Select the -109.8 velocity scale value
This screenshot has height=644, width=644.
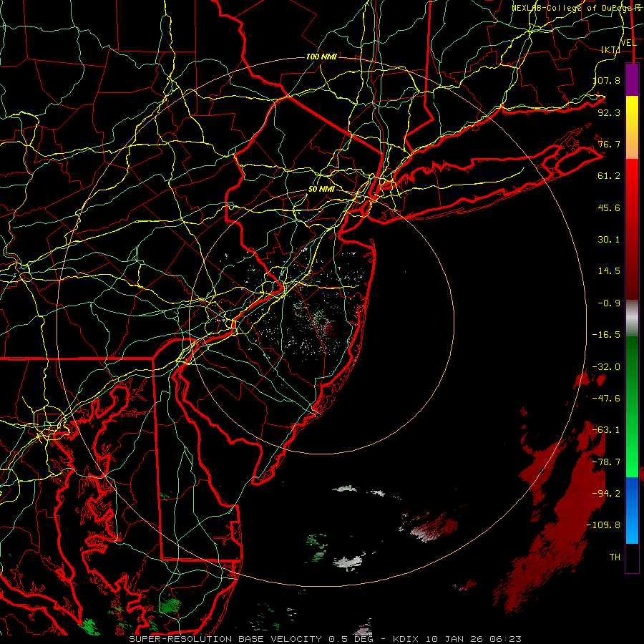pyautogui.click(x=603, y=525)
